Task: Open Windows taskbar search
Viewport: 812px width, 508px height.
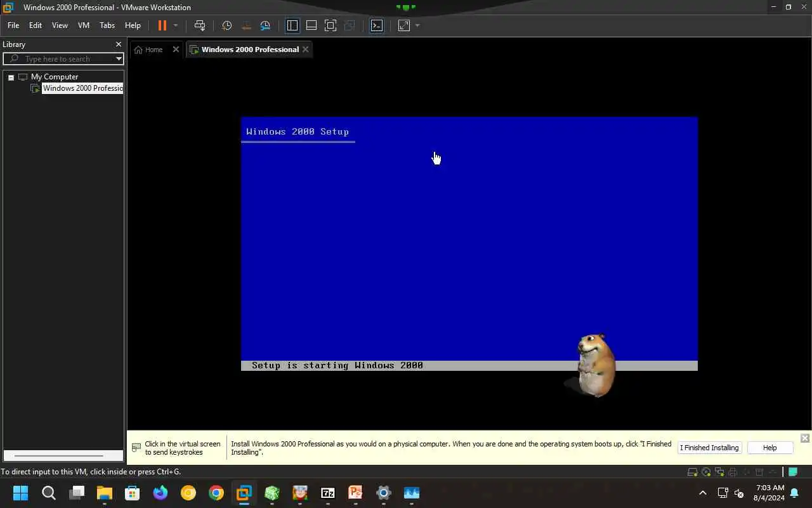Action: pos(49,493)
